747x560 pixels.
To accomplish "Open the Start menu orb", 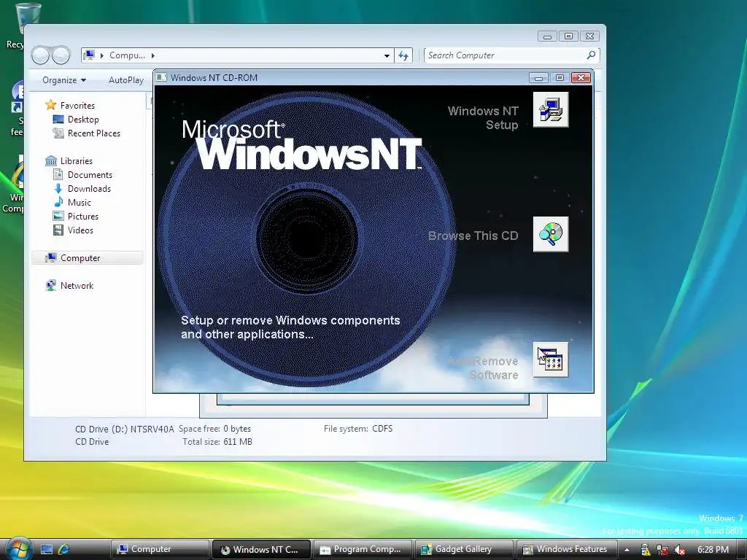I will 19,548.
